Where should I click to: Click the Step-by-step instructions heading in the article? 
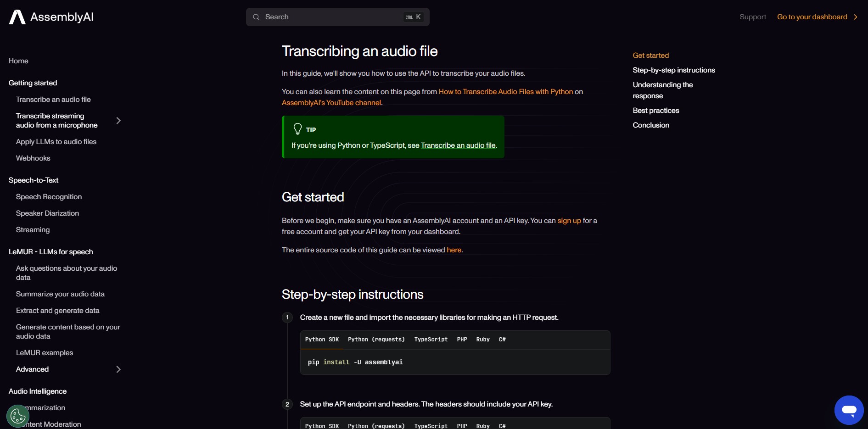pyautogui.click(x=353, y=295)
